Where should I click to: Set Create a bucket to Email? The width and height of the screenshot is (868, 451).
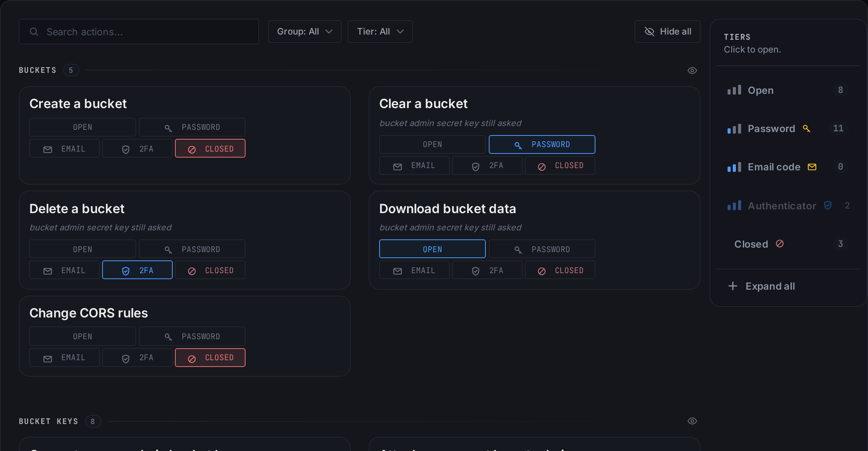coord(65,149)
